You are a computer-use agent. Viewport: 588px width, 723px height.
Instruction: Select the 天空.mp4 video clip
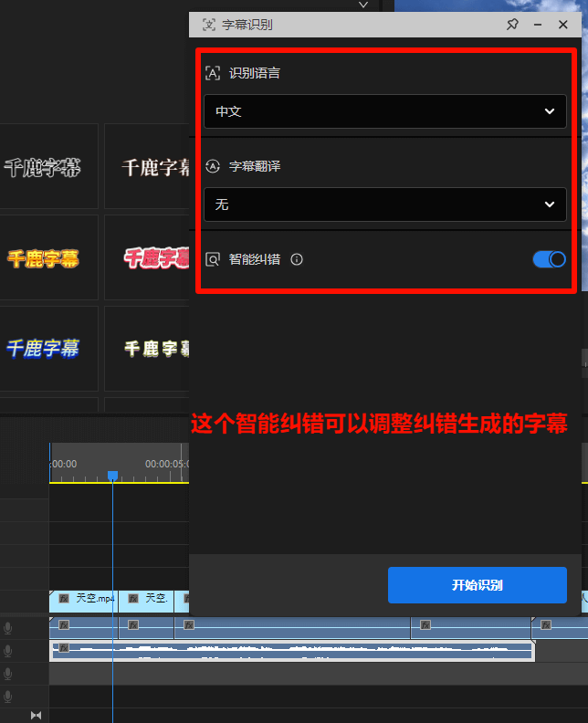point(83,602)
